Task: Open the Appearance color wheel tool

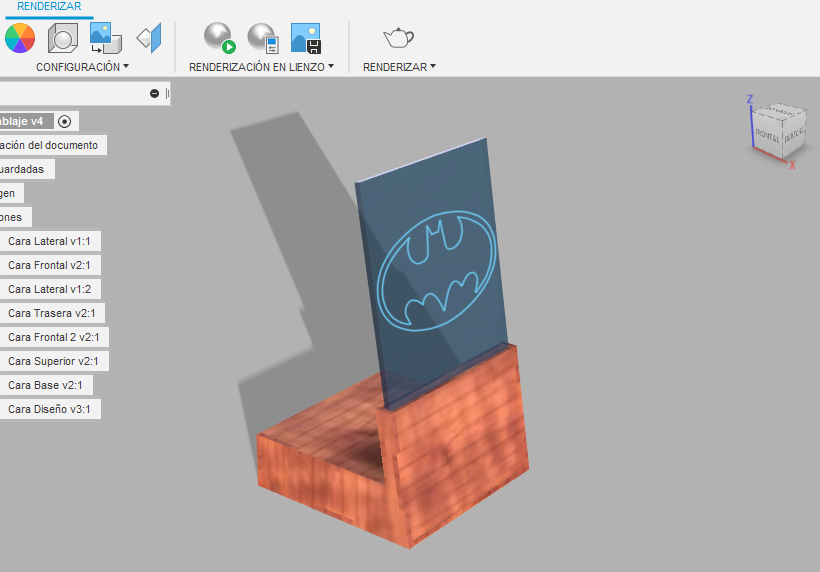Action: click(x=20, y=38)
